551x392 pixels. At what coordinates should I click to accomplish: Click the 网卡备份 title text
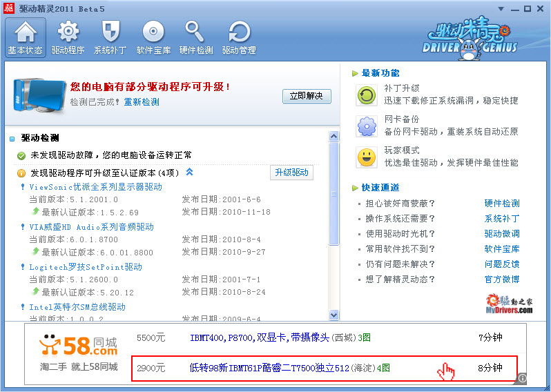pos(402,119)
